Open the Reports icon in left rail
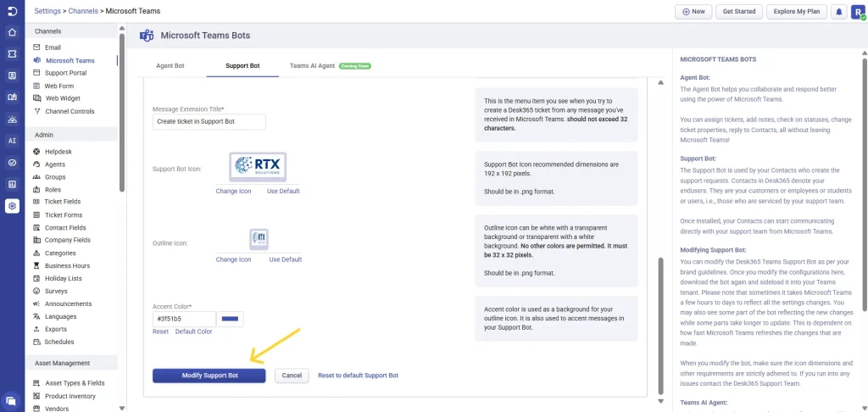 [12, 184]
